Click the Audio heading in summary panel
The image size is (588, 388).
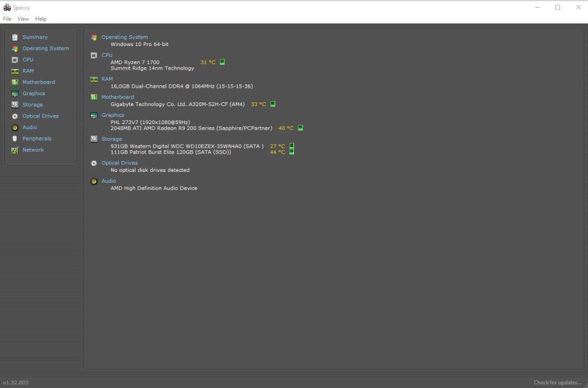point(109,181)
